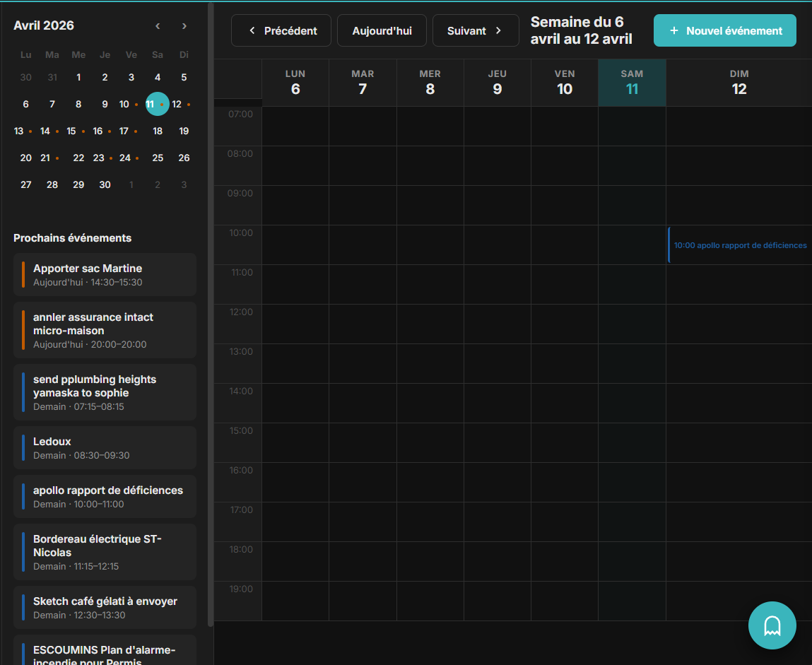
Task: Open the apollo rapport de déficiences calendar event
Action: 739,245
